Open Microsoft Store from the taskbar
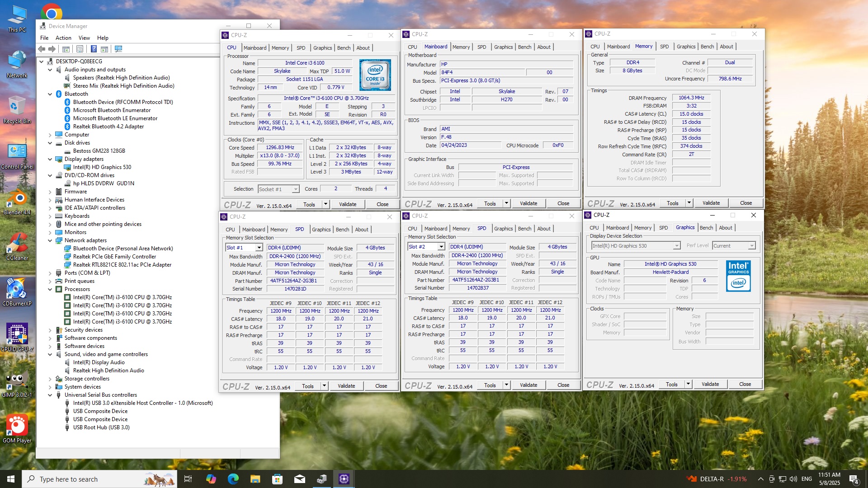868x488 pixels. point(277,479)
